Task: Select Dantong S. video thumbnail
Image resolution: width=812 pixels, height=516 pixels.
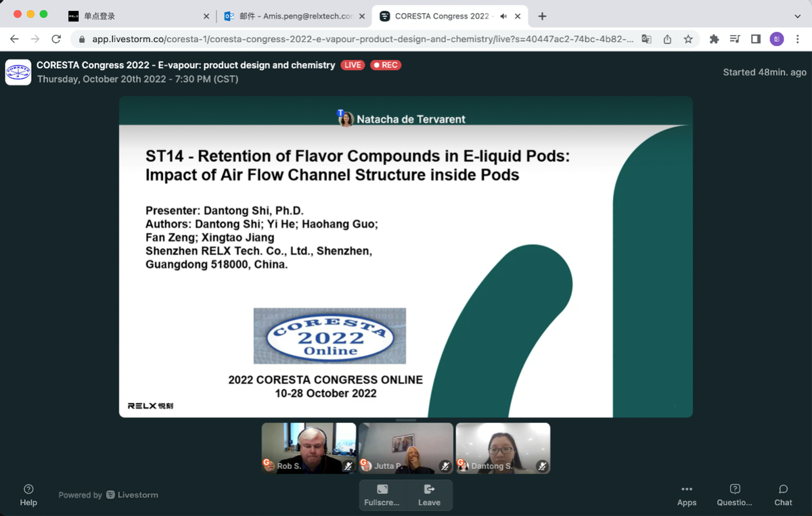Action: (503, 448)
